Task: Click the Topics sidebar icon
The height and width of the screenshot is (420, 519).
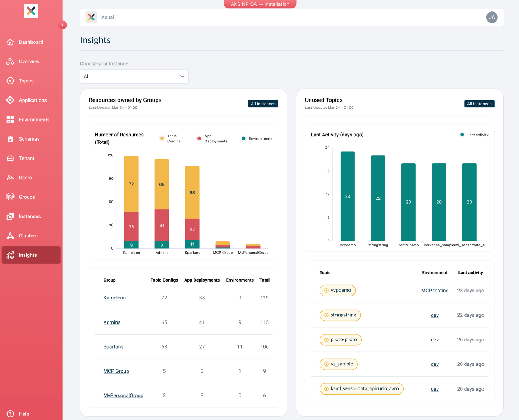Action: (10, 81)
